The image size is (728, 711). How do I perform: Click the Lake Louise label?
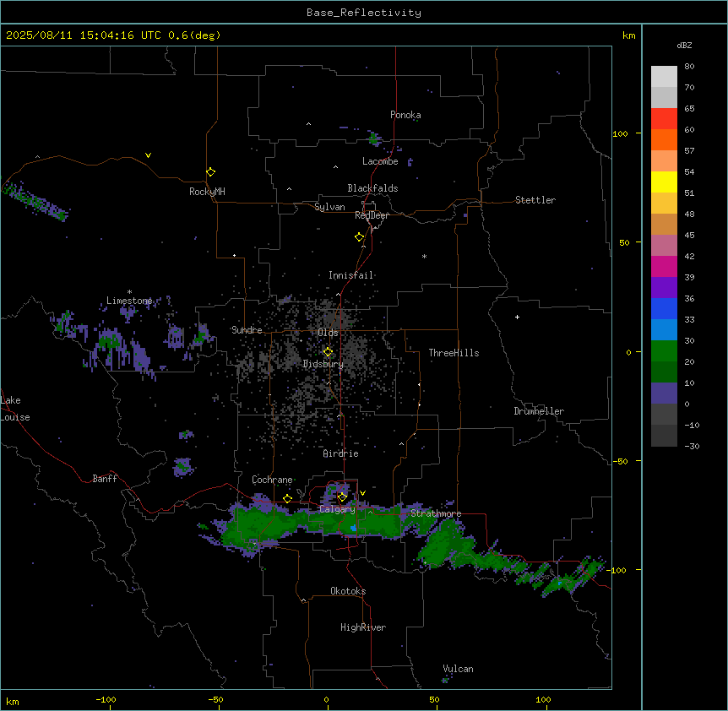click(15, 409)
